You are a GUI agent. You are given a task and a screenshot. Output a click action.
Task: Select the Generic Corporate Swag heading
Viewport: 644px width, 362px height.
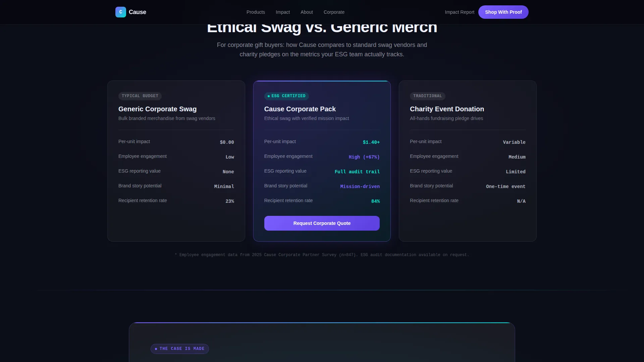pos(157,109)
